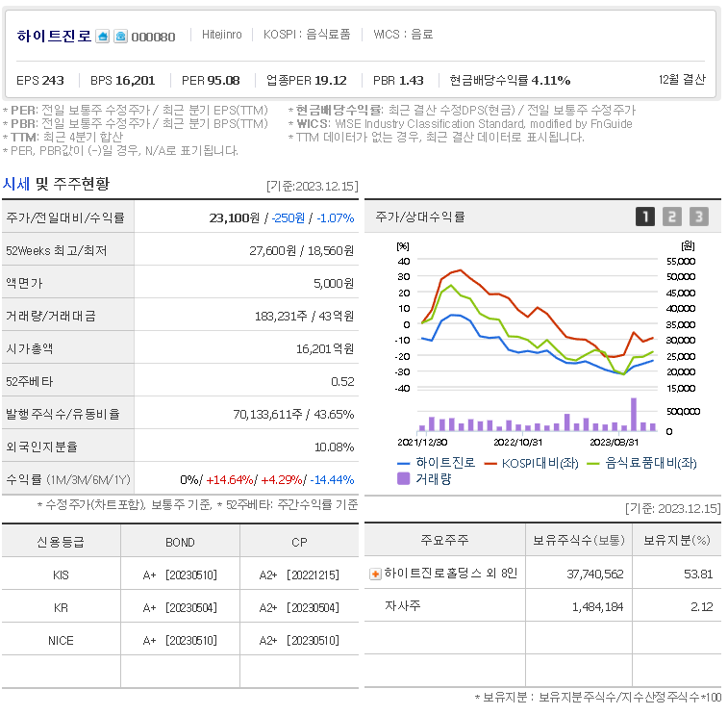Click the [기준:2023.12.15] date note

(312, 187)
